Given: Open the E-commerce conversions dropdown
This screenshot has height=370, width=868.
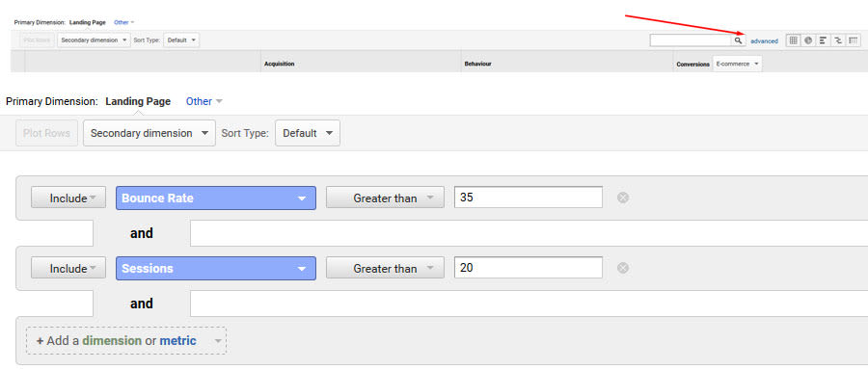Looking at the screenshot, I should click(737, 65).
